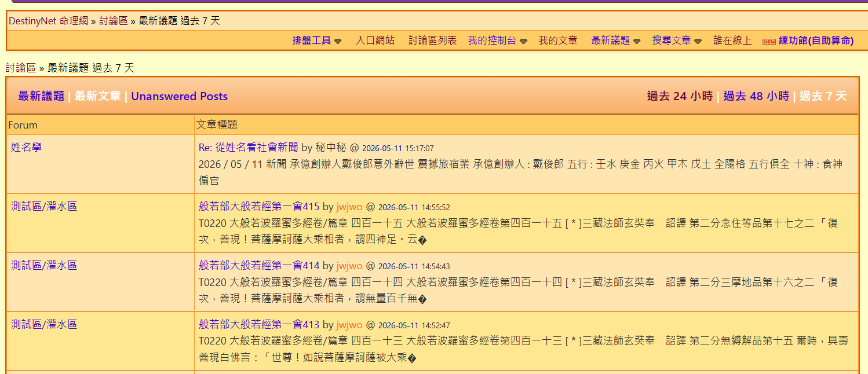This screenshot has width=868, height=374.
Task: Open the 姓名學 forum link
Action: click(x=26, y=148)
